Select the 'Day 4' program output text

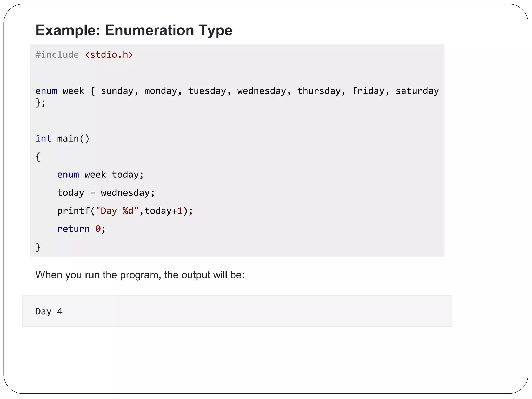49,311
